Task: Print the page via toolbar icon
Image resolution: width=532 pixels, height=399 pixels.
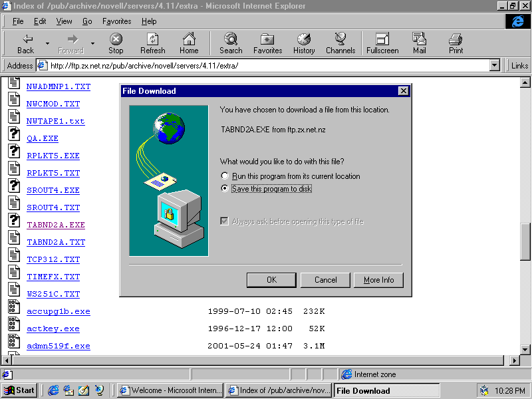Action: click(456, 43)
